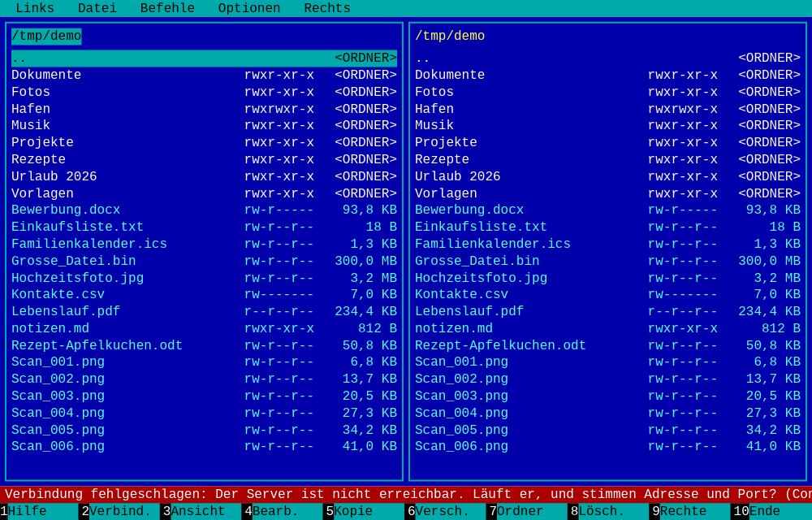The width and height of the screenshot is (812, 520).
Task: Select the '..' parent entry in the right panel
Action: pos(607,58)
